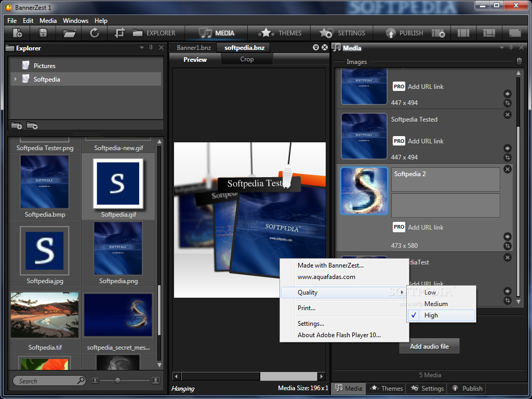
Task: Open the File menu
Action: (x=12, y=20)
